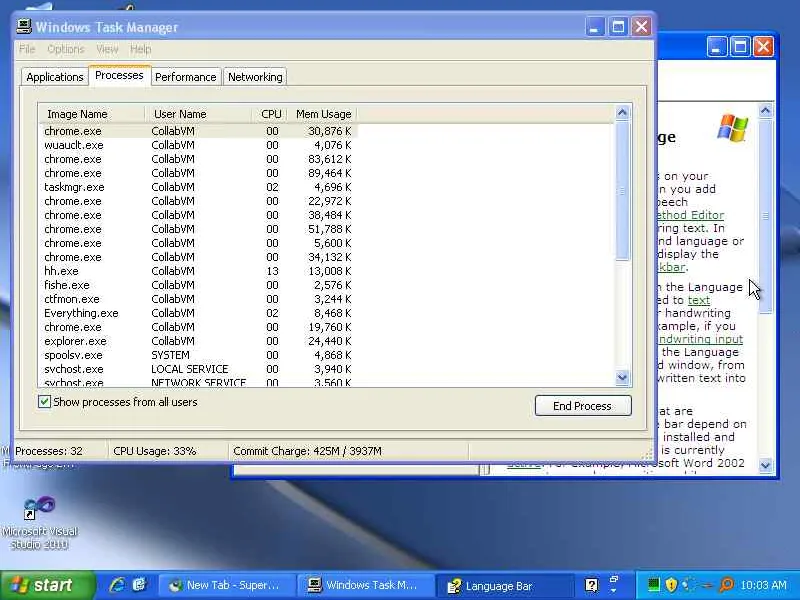Select the taskmgr.exe process row
This screenshot has height=600, width=800.
coord(198,187)
